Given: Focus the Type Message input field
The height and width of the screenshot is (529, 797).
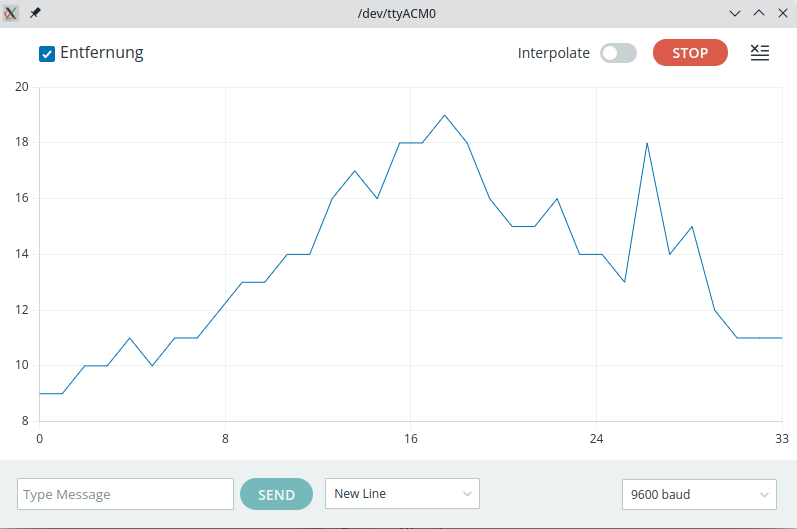Looking at the screenshot, I should (126, 494).
